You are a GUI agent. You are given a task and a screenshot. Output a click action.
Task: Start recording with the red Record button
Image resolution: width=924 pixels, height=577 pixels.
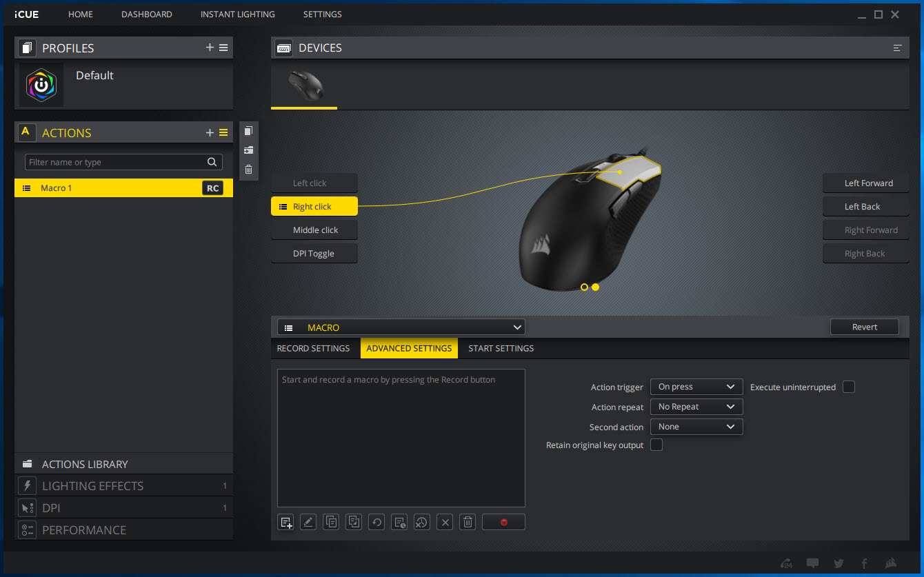pos(503,522)
